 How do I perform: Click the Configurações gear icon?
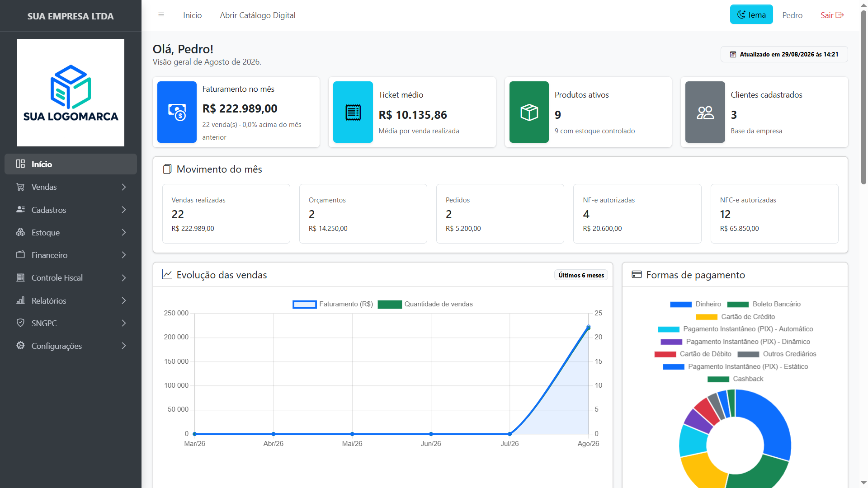pos(20,345)
